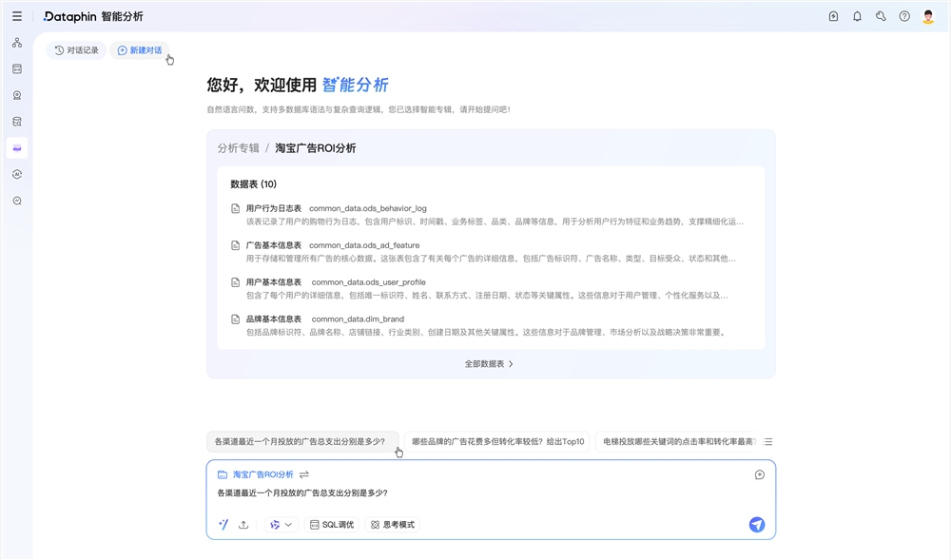The image size is (951, 560).
Task: Open the wrench settings icon in header
Action: 881,16
